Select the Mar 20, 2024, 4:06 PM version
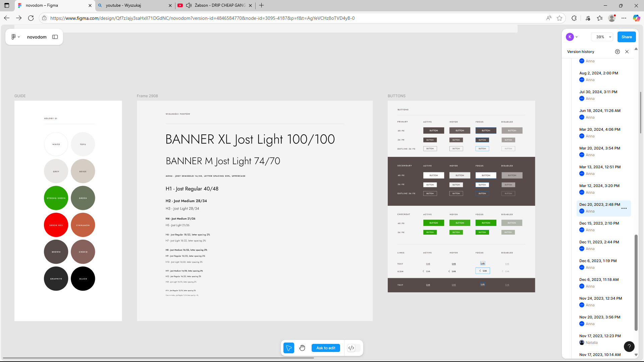The height and width of the screenshot is (362, 644). 599,129
